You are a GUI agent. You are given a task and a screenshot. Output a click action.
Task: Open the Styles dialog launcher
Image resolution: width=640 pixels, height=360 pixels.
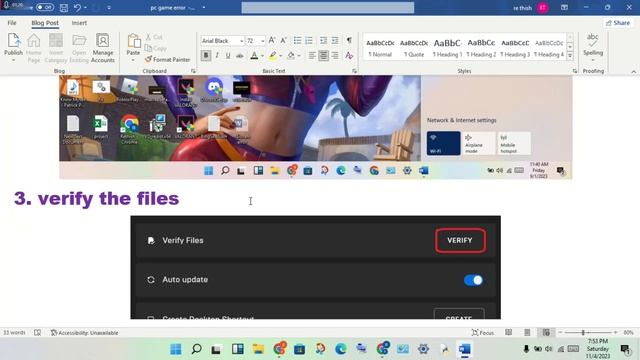pyautogui.click(x=575, y=71)
